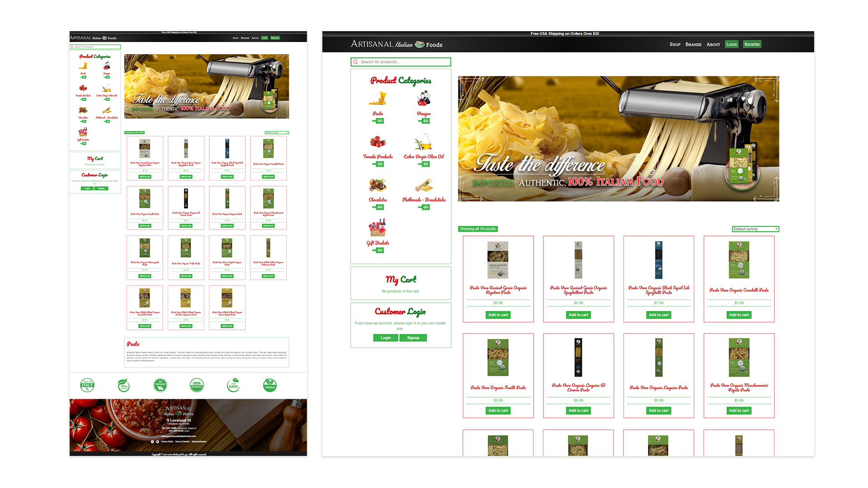Click search field in small full-page view
The width and height of the screenshot is (868, 488).
click(x=95, y=47)
